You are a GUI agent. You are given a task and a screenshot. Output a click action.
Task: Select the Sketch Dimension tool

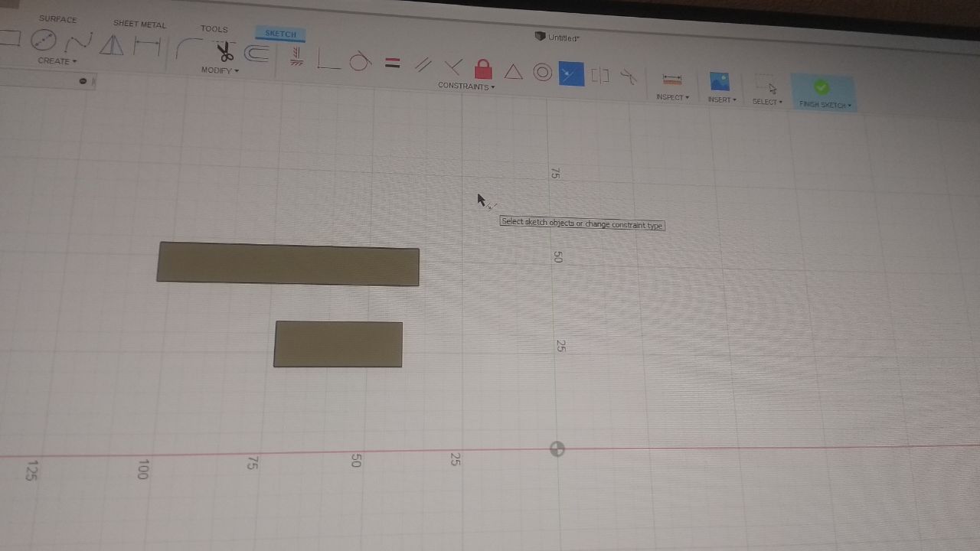[147, 47]
